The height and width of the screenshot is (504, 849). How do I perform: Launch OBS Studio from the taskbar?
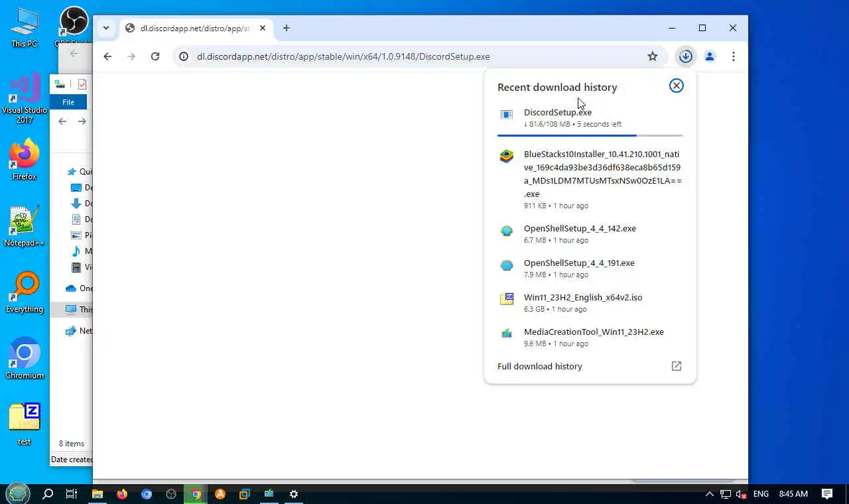[171, 494]
